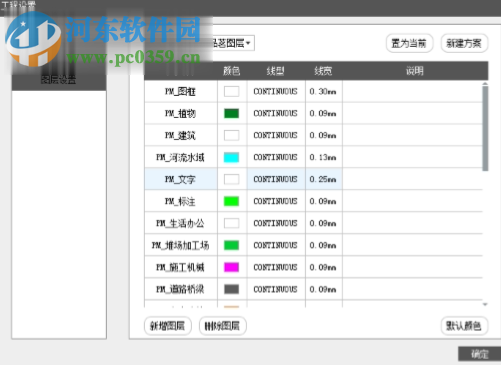Click 0.09mm line width of PM_标注
Viewport: 501px width, 365px height.
coord(323,201)
